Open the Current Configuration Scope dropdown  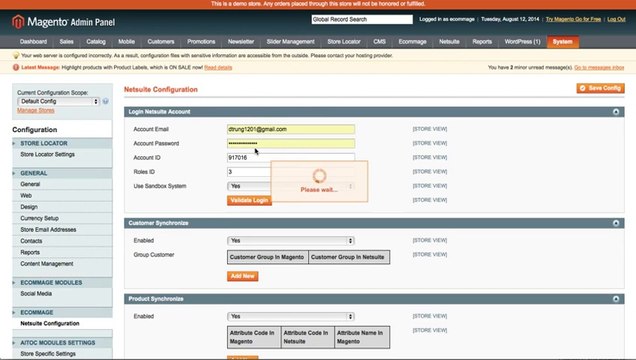[58, 101]
